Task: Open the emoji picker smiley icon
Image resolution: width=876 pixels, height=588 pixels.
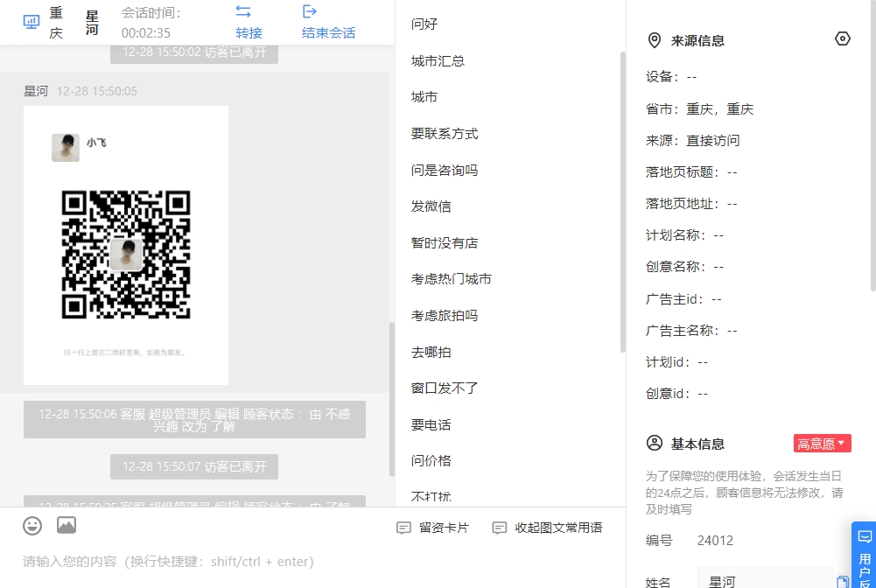Action: click(32, 526)
